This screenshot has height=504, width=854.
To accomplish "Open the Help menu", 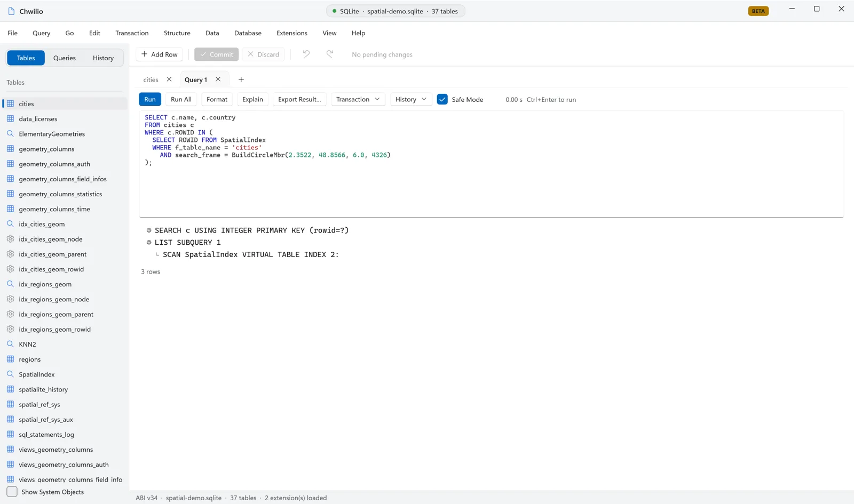I will coord(358,33).
